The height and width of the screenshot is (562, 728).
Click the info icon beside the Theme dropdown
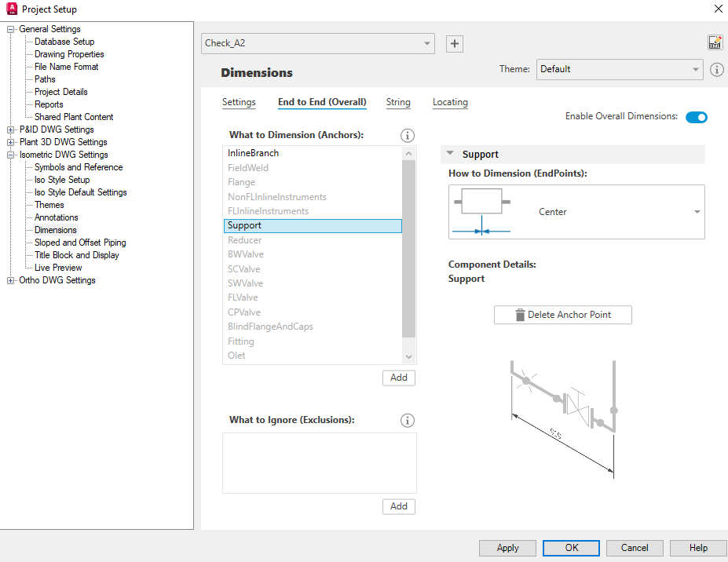coord(716,69)
